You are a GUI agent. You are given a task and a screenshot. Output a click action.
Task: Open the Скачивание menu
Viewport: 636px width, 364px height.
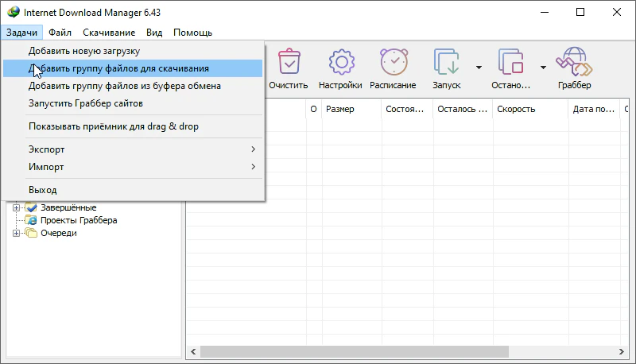point(109,33)
